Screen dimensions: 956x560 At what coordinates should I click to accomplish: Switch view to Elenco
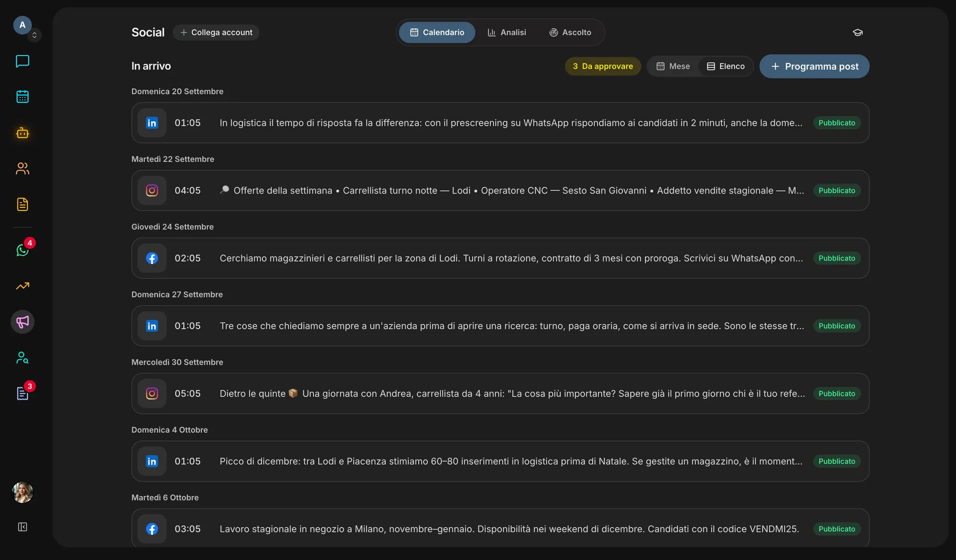pyautogui.click(x=726, y=66)
